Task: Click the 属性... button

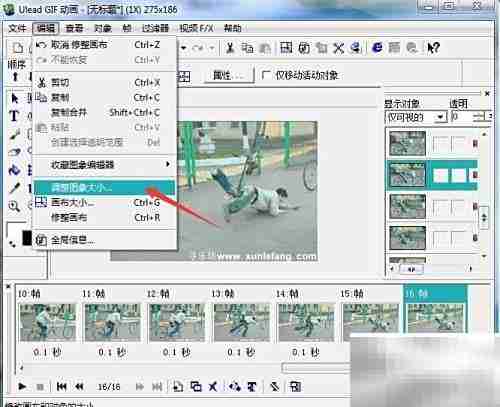Action: [228, 75]
